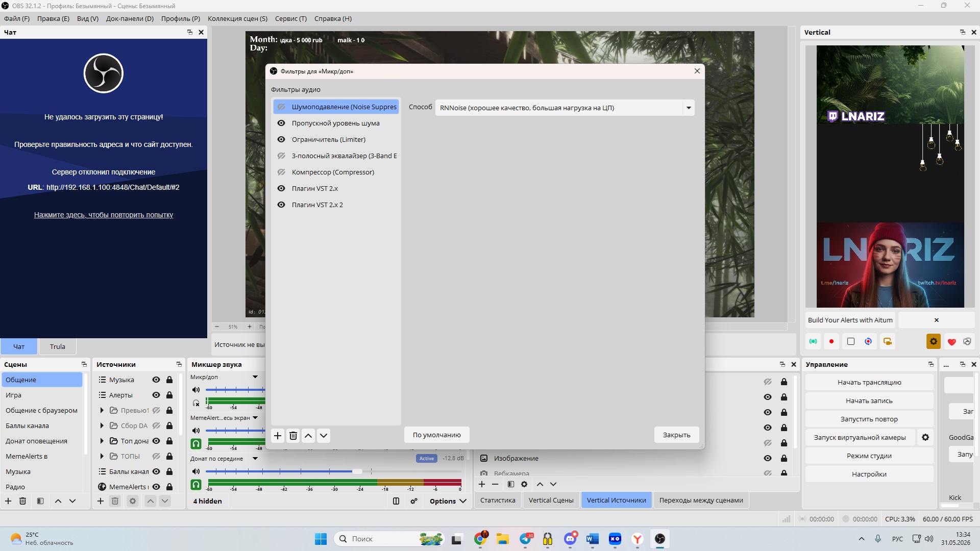Screen dimensions: 980x551
Task: Show the ТОПЫ source group
Action: tap(156, 456)
